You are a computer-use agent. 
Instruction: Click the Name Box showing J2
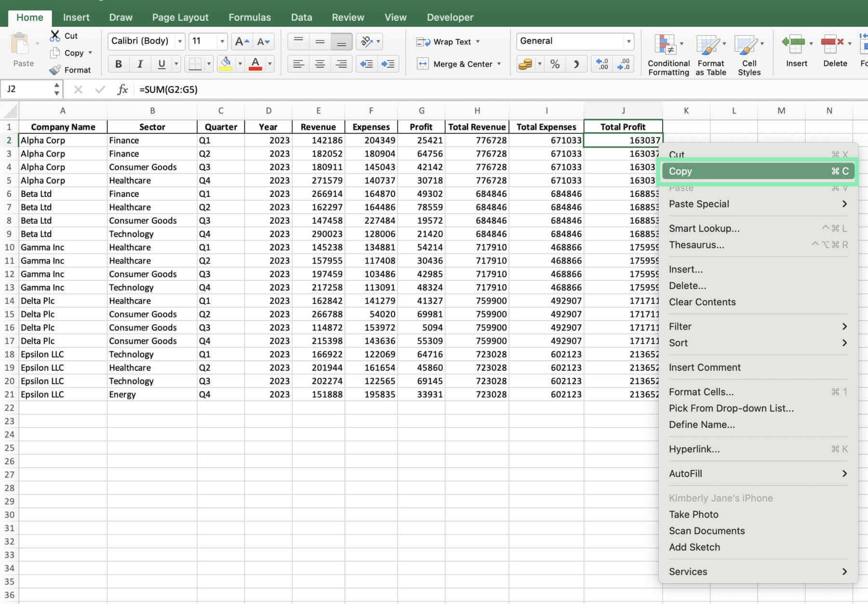tap(27, 89)
